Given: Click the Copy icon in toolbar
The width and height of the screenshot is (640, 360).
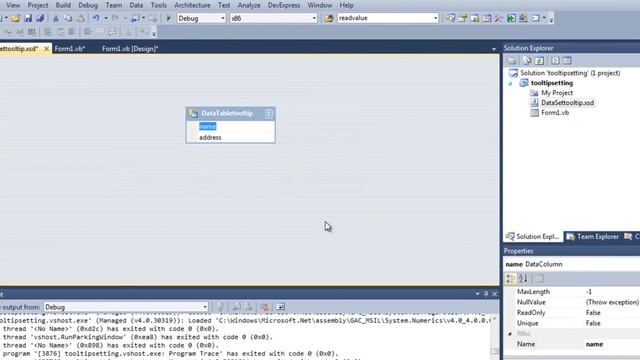Looking at the screenshot, I should pos(68,18).
